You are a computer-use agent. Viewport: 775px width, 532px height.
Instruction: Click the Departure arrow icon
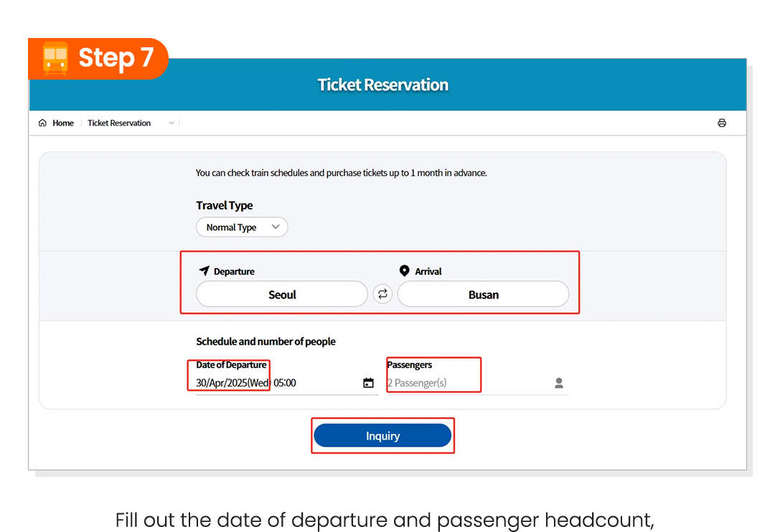pyautogui.click(x=204, y=271)
